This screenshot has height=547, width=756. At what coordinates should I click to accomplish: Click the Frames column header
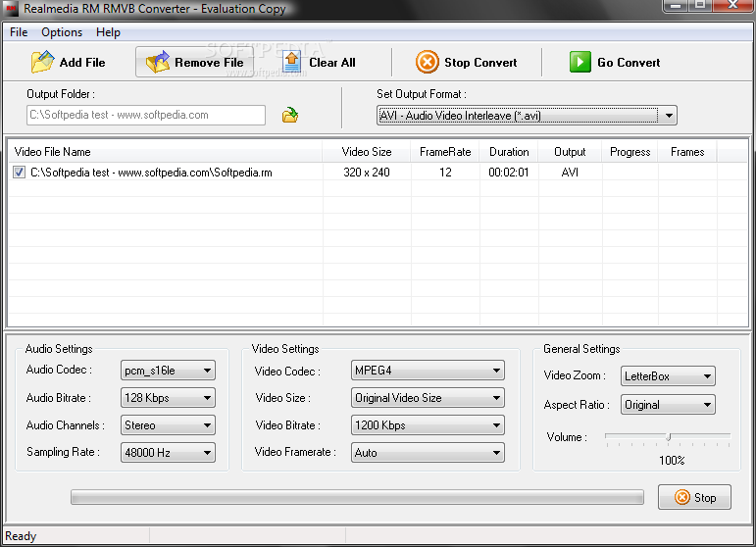click(687, 152)
